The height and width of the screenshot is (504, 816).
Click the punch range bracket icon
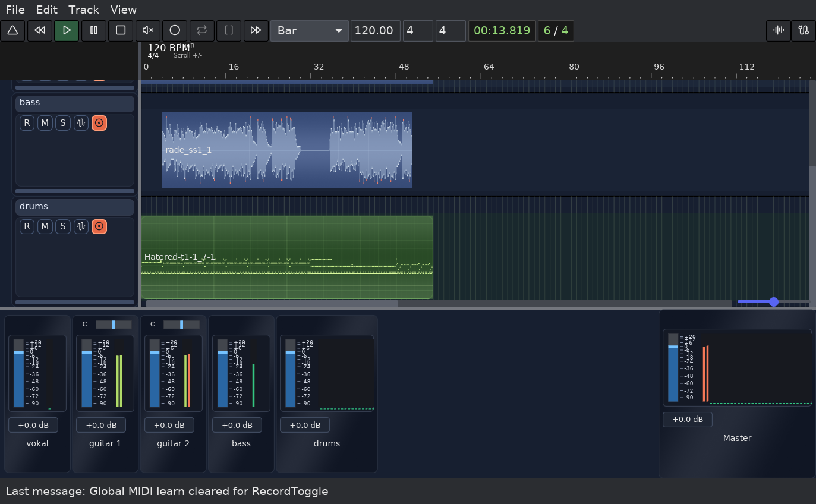pos(229,30)
